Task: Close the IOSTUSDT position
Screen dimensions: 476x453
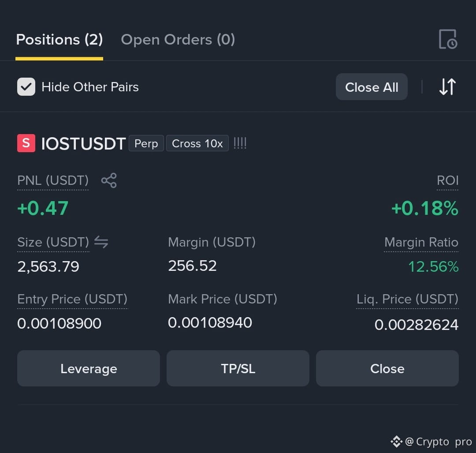Action: [387, 369]
